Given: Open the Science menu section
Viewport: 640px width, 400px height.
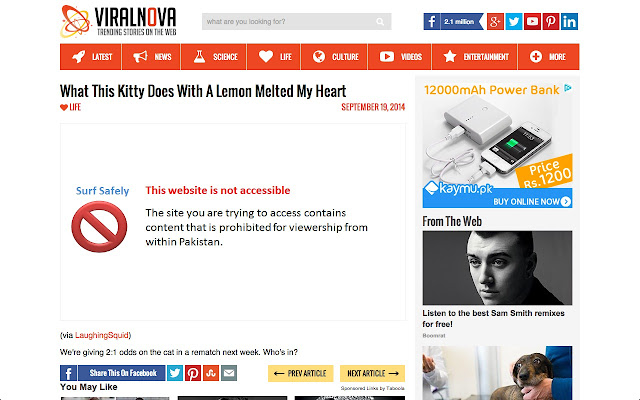Looking at the screenshot, I should click(x=213, y=57).
